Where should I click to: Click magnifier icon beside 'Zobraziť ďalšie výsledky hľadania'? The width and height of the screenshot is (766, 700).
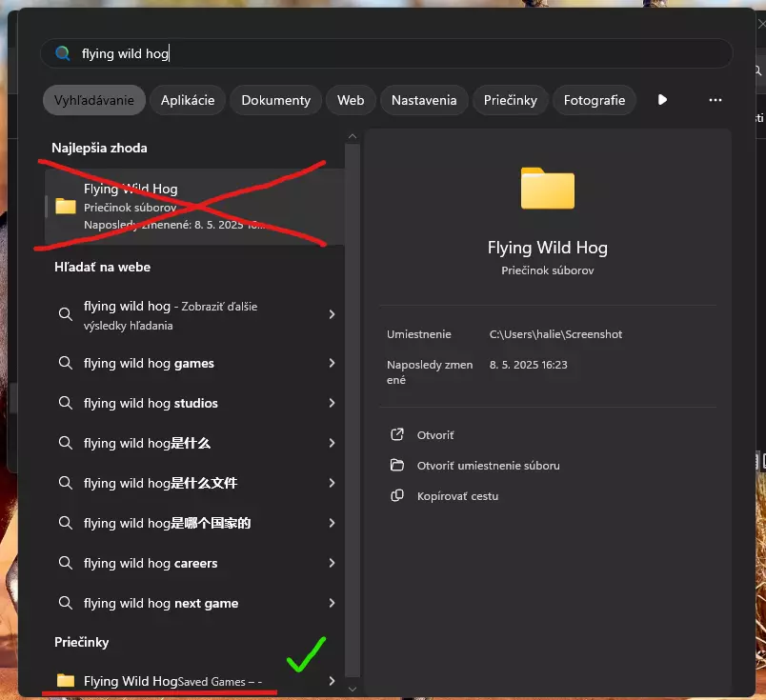pyautogui.click(x=66, y=314)
